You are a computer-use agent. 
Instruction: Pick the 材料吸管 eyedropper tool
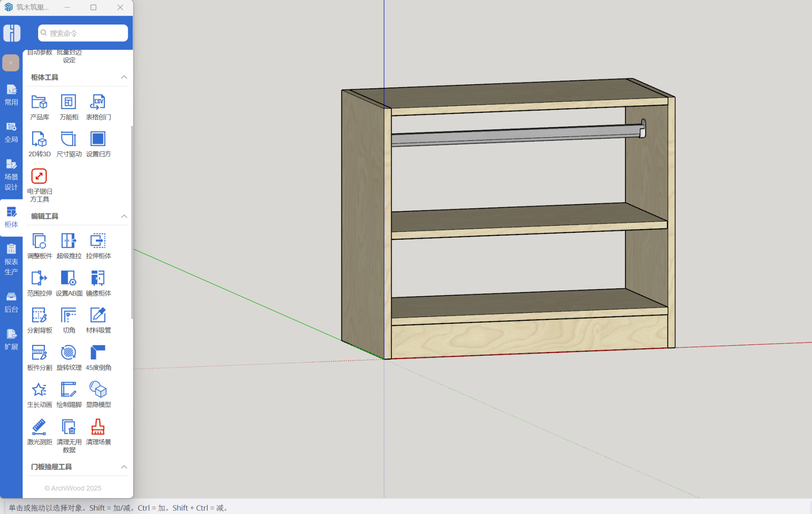(x=98, y=315)
